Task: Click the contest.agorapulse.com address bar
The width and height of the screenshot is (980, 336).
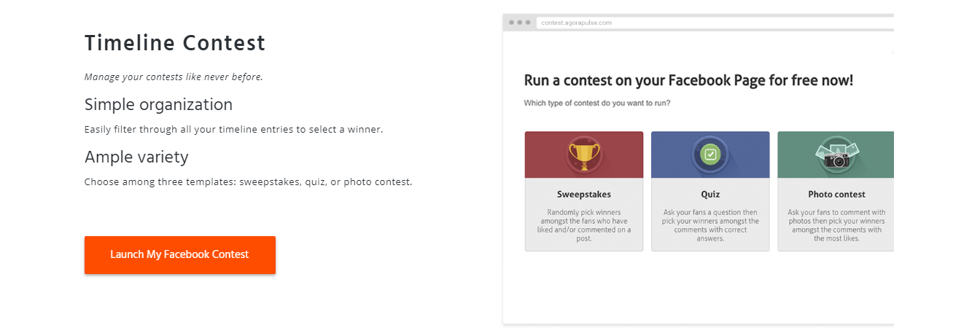Action: click(715, 23)
